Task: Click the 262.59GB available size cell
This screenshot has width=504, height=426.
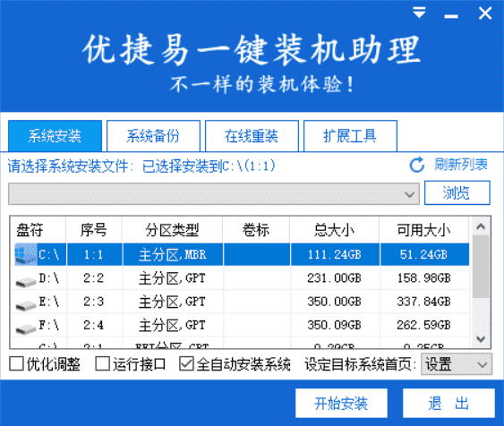Action: (x=424, y=325)
